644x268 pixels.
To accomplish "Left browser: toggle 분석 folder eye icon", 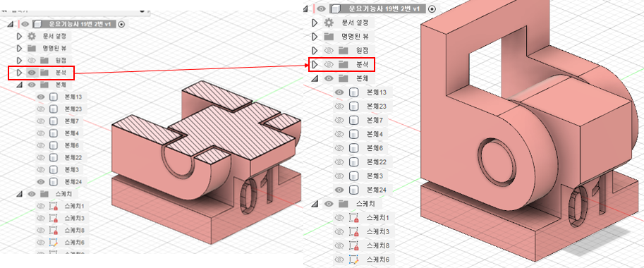I will [x=31, y=73].
